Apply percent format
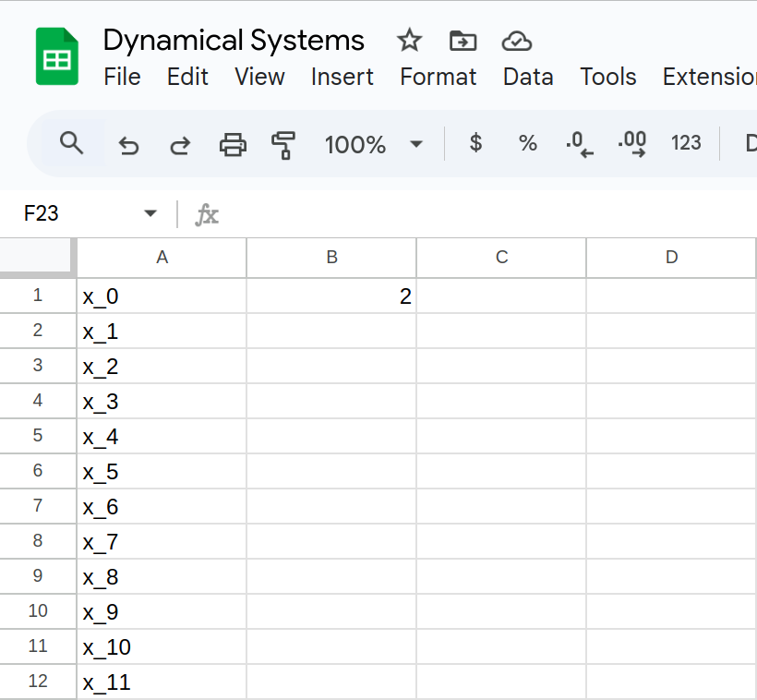 pyautogui.click(x=527, y=143)
